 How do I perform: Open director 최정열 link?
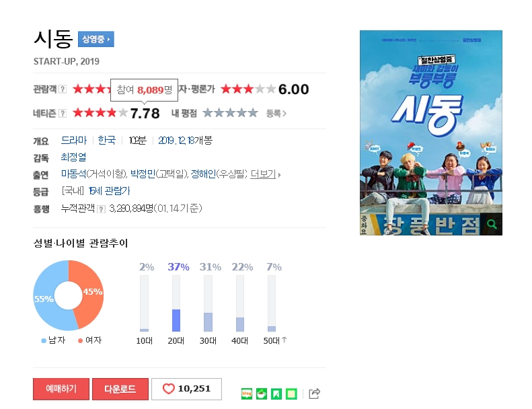point(73,157)
